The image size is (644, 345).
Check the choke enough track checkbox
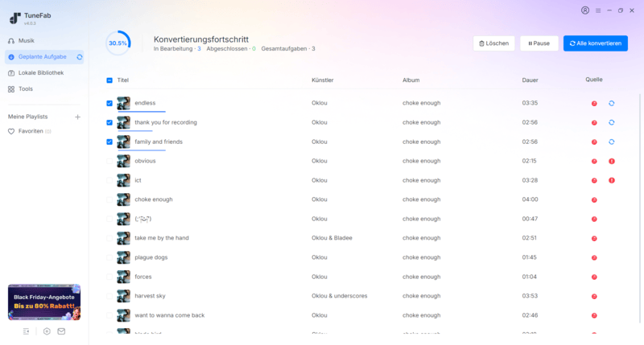point(109,199)
